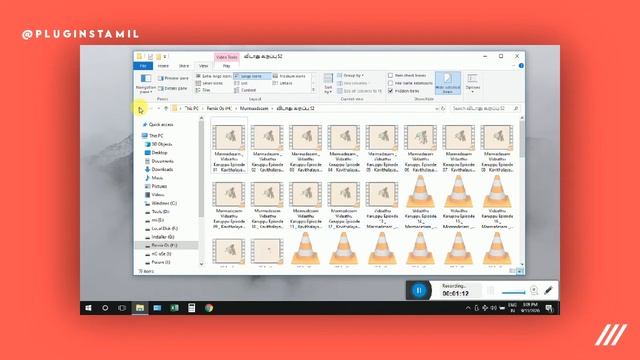The width and height of the screenshot is (640, 360).
Task: Open Downloads folder in sidebar
Action: [159, 169]
